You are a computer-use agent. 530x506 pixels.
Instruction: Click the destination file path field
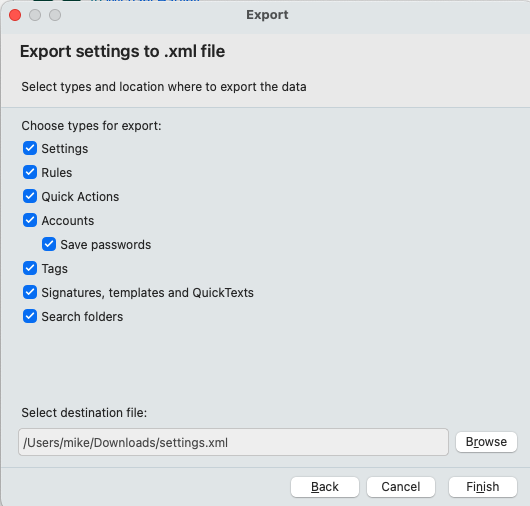point(233,442)
